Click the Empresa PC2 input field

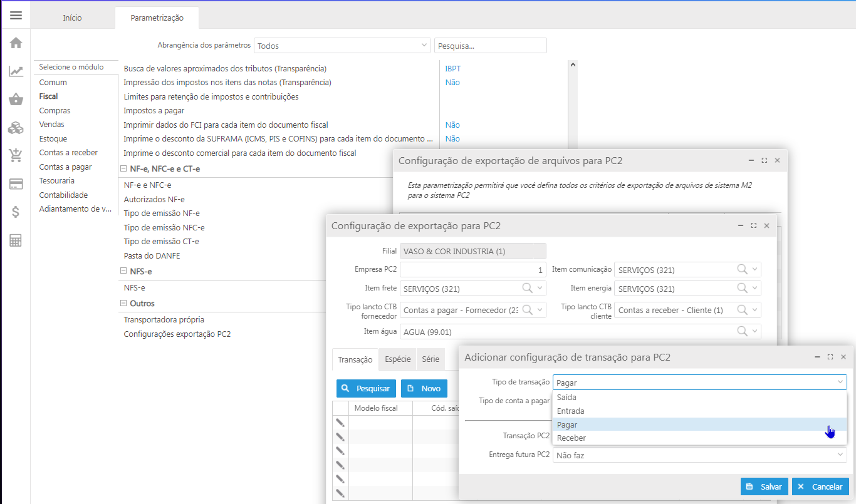(473, 270)
